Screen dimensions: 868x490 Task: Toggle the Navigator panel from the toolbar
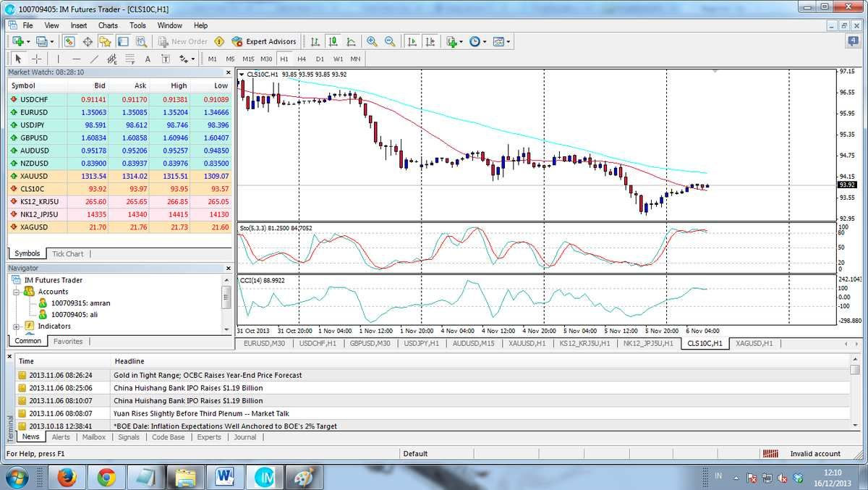(x=105, y=41)
